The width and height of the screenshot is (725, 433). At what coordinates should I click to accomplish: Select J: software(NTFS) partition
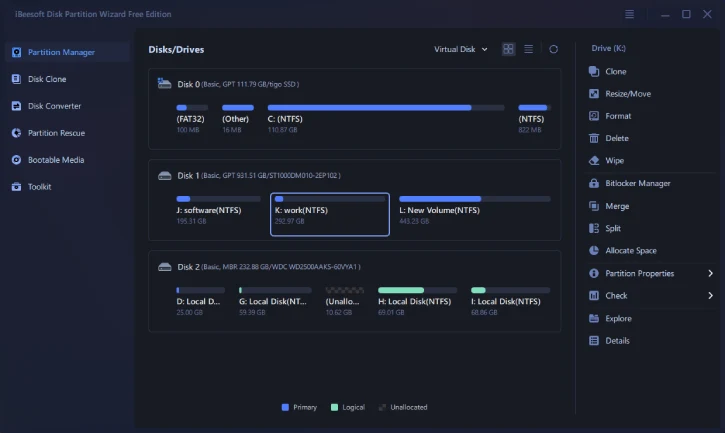pos(218,210)
